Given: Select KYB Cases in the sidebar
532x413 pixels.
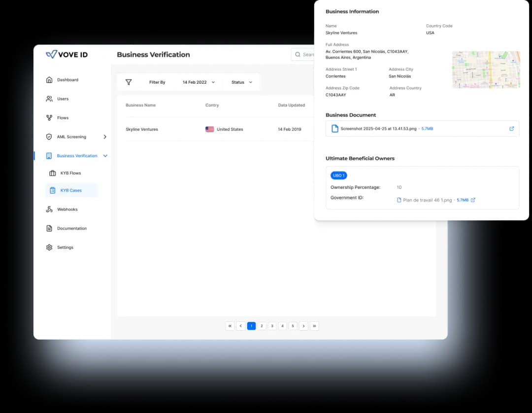Looking at the screenshot, I should (x=71, y=190).
